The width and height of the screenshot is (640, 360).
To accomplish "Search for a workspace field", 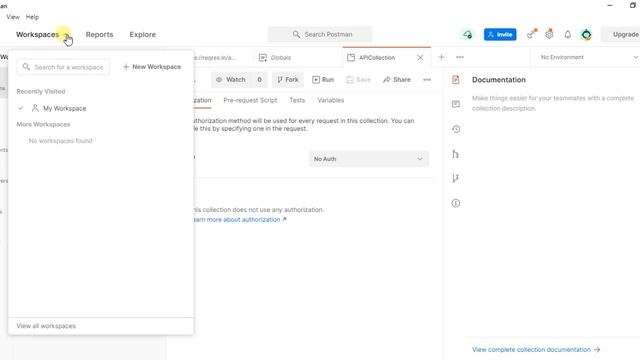I will (63, 67).
